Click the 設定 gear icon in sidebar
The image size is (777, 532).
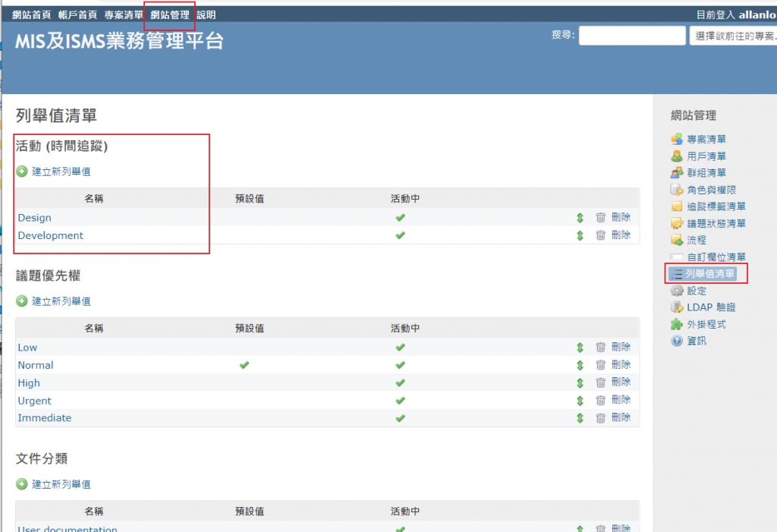[677, 291]
